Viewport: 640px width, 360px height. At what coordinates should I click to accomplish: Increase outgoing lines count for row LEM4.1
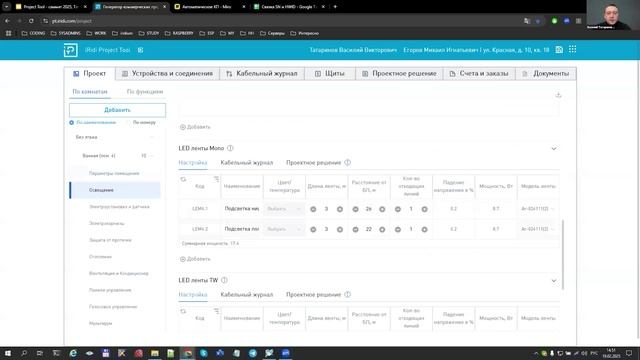click(424, 209)
